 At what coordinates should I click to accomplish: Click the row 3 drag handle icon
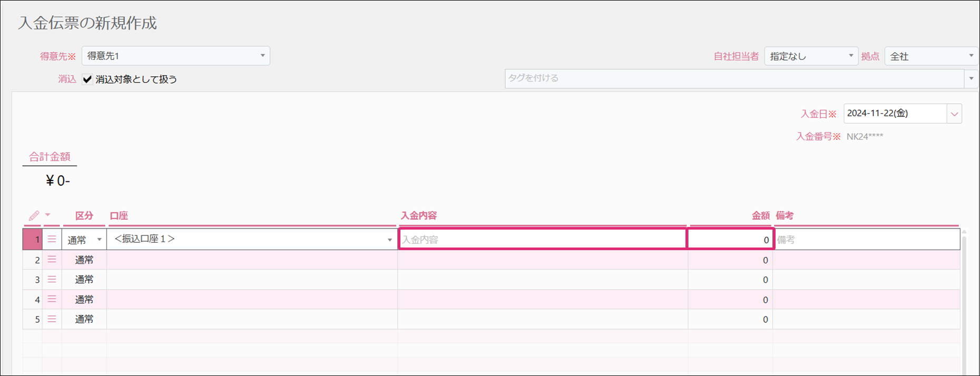52,280
